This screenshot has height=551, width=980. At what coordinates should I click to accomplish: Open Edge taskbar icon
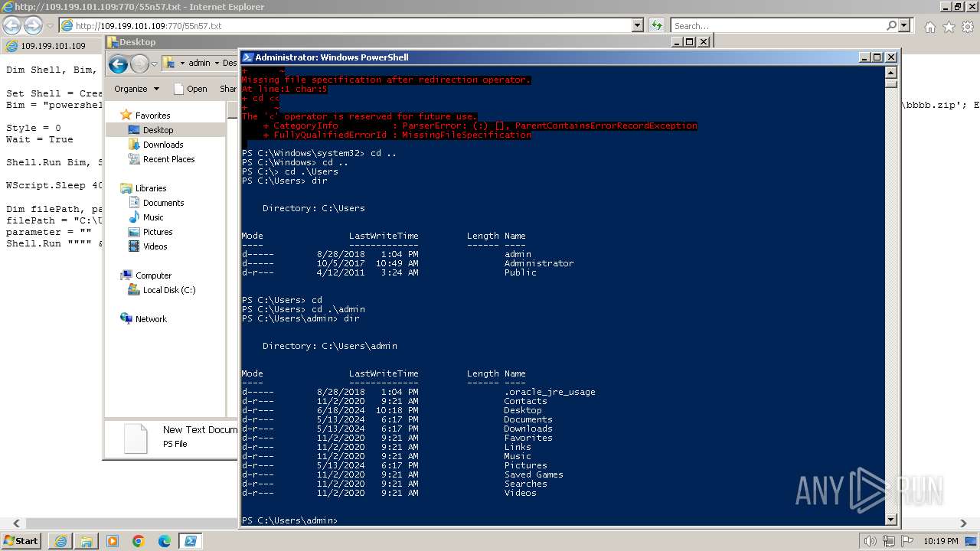[165, 541]
